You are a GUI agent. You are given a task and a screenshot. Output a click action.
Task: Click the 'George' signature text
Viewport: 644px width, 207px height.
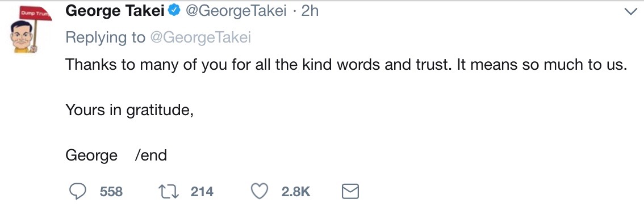(x=91, y=156)
